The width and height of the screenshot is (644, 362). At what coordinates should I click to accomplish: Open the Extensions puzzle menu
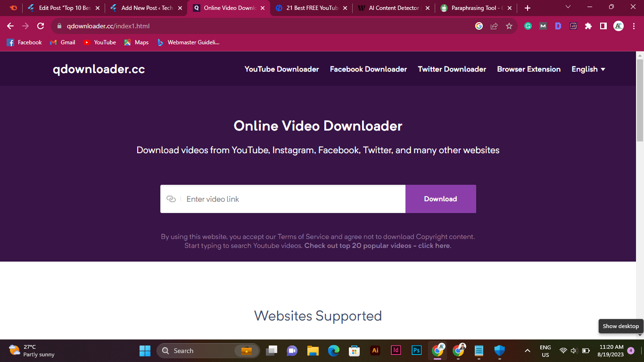(588, 26)
